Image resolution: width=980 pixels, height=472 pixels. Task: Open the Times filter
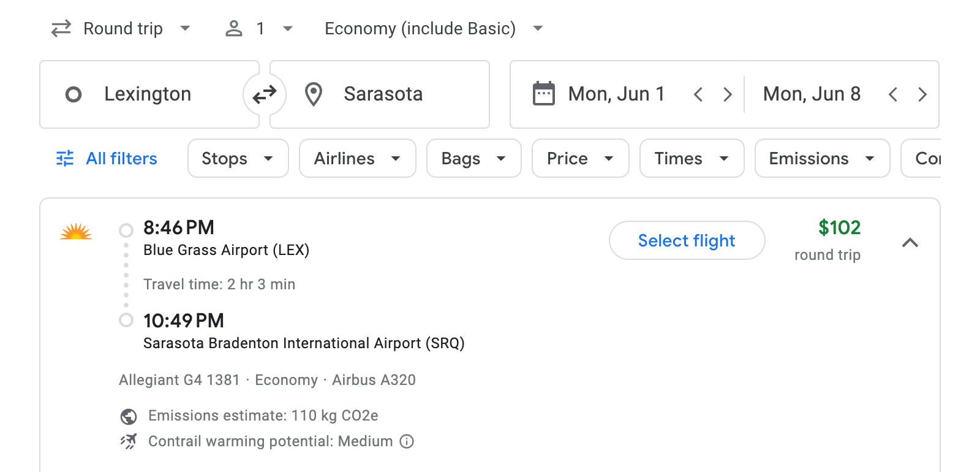pyautogui.click(x=691, y=158)
